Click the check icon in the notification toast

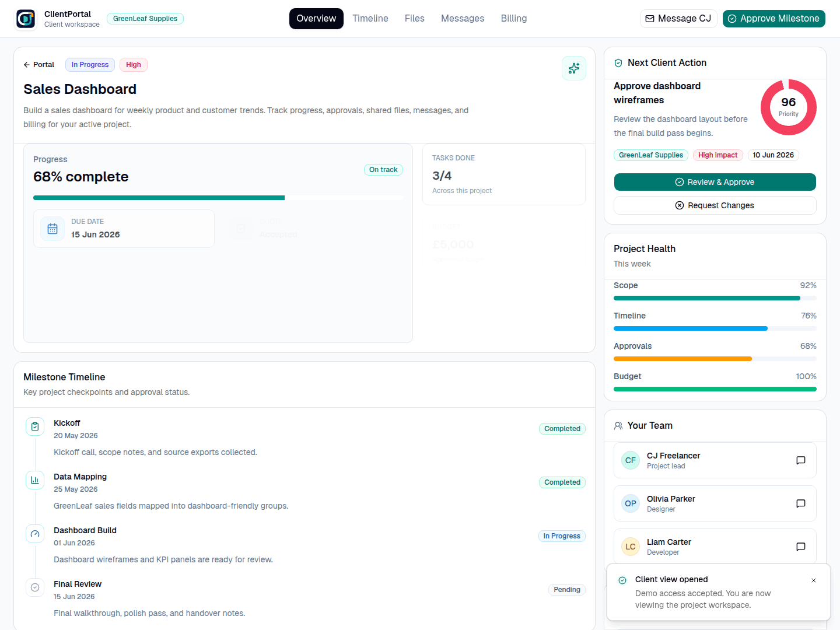click(622, 580)
